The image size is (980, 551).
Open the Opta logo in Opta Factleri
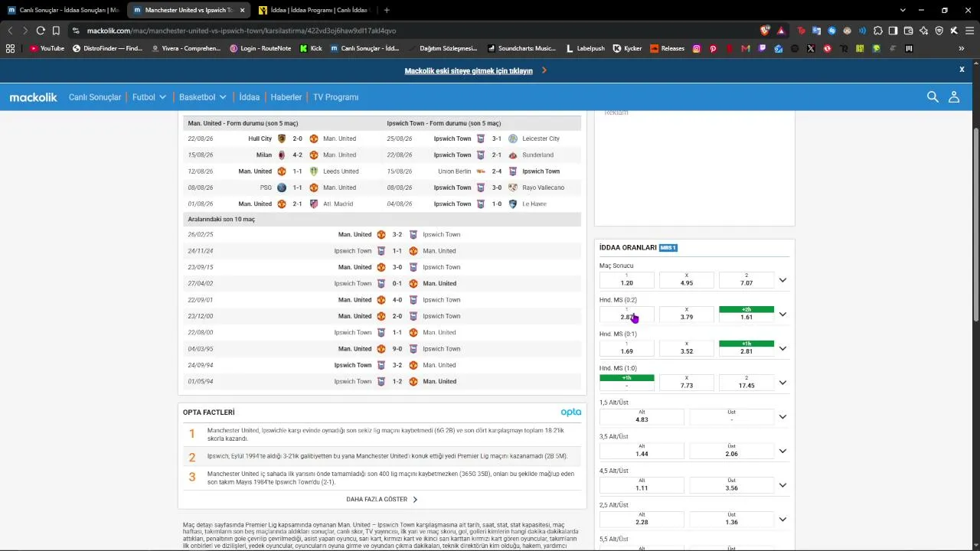pos(571,412)
